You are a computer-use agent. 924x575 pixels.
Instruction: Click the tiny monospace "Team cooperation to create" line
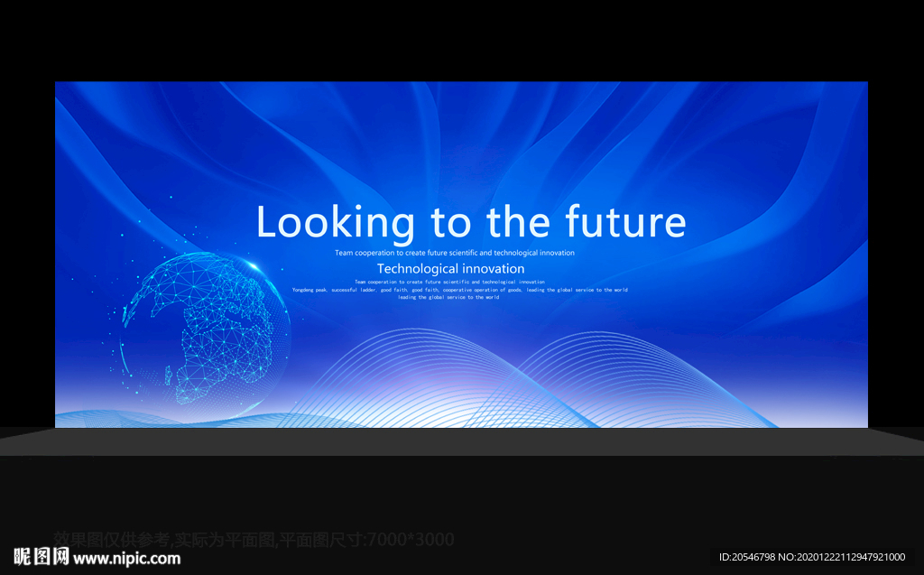point(449,282)
